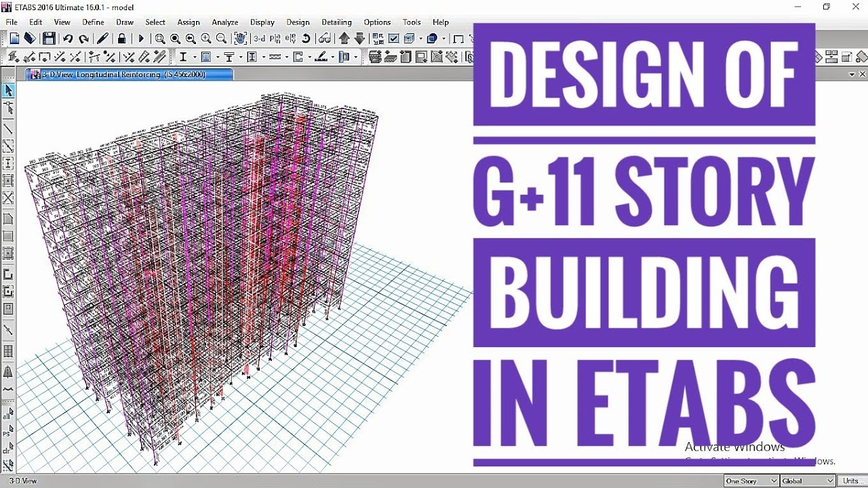868x488 pixels.
Task: Click the Select All 'all' sidebar icon
Action: click(x=8, y=413)
